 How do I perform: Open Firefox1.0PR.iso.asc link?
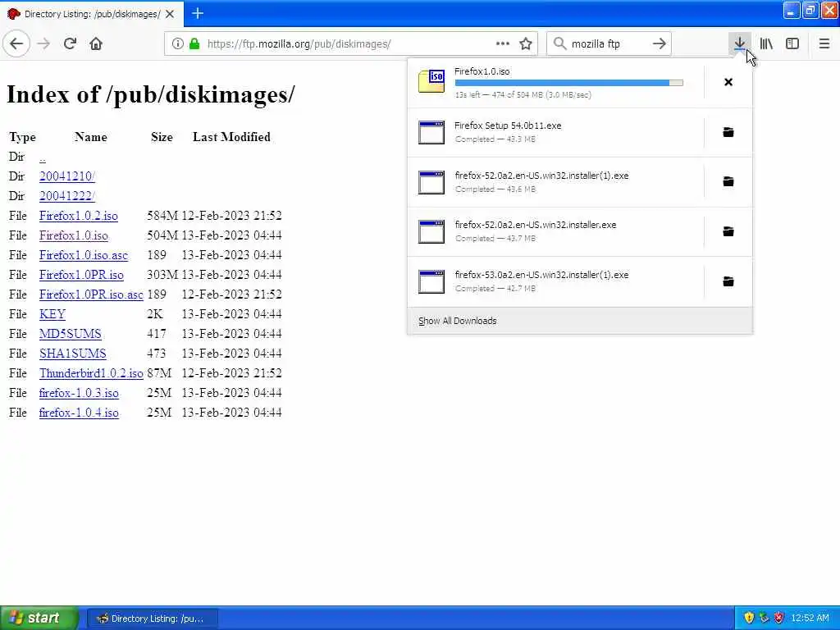[x=91, y=294]
